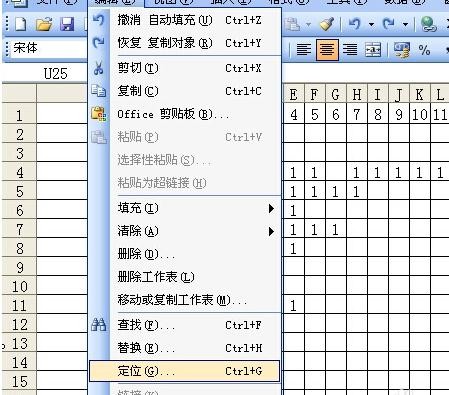
Task: Create a new blank workbook from toolbar
Action: point(21,24)
